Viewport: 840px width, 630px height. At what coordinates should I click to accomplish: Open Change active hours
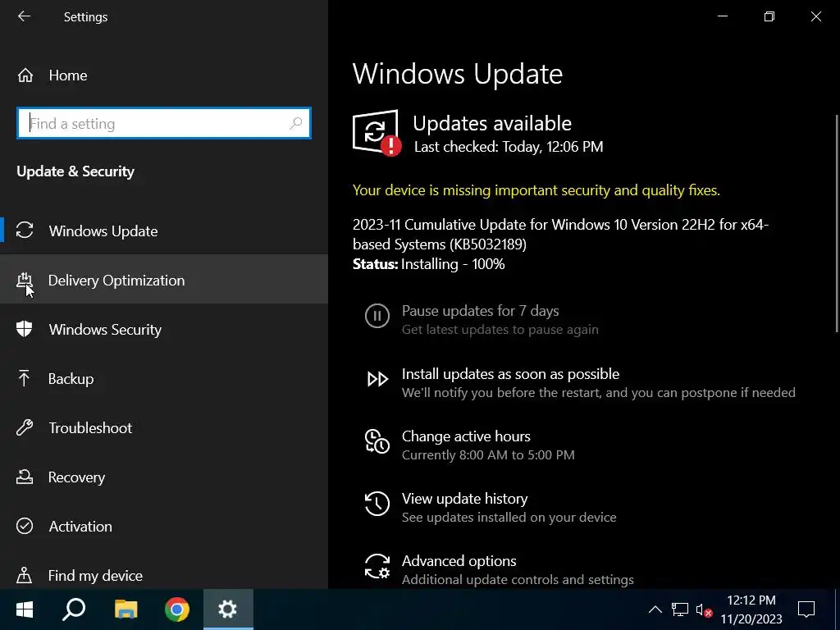(x=466, y=436)
